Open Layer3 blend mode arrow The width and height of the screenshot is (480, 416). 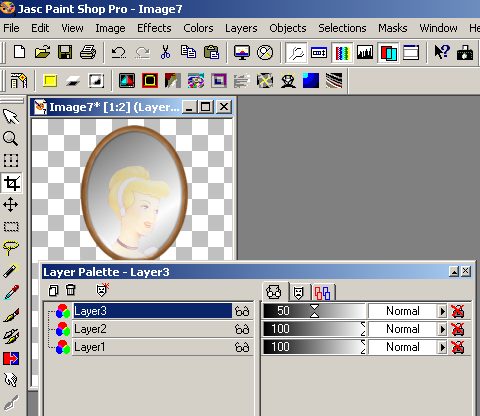tap(442, 311)
